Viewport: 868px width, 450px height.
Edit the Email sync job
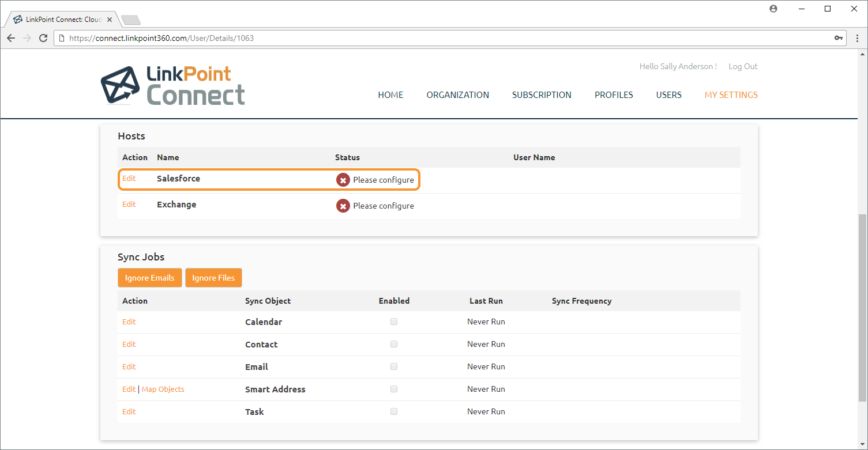click(x=129, y=367)
